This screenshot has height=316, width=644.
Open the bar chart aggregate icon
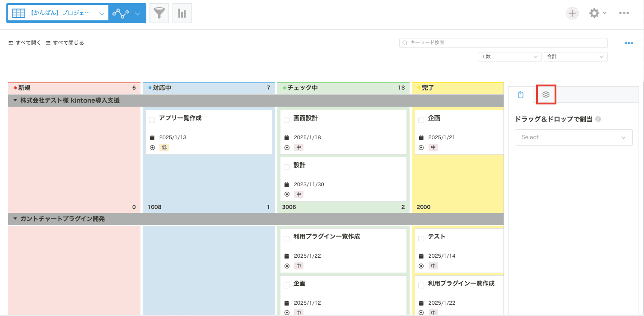(x=182, y=13)
